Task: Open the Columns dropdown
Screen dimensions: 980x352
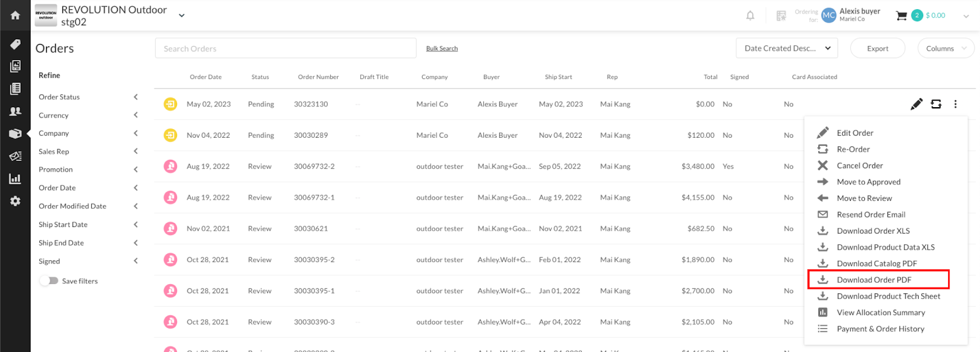Action: point(946,48)
